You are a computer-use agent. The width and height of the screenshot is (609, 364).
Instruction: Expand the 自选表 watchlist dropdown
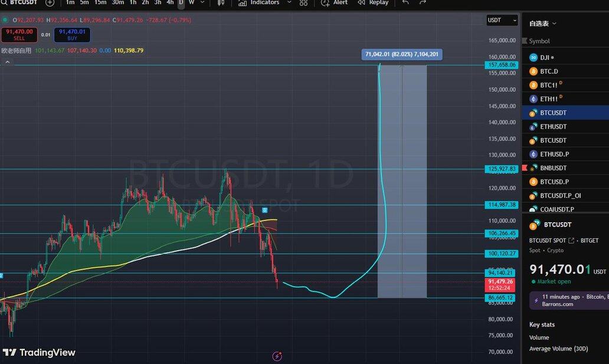click(x=543, y=24)
